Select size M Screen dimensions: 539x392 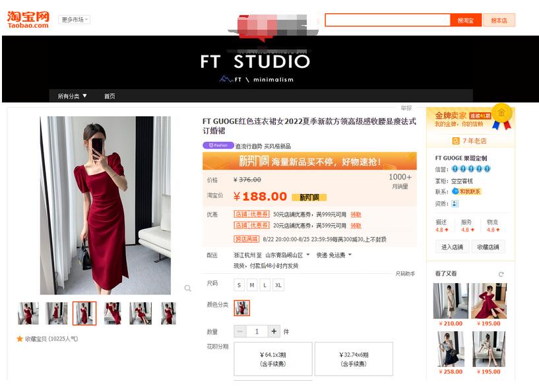click(x=252, y=285)
